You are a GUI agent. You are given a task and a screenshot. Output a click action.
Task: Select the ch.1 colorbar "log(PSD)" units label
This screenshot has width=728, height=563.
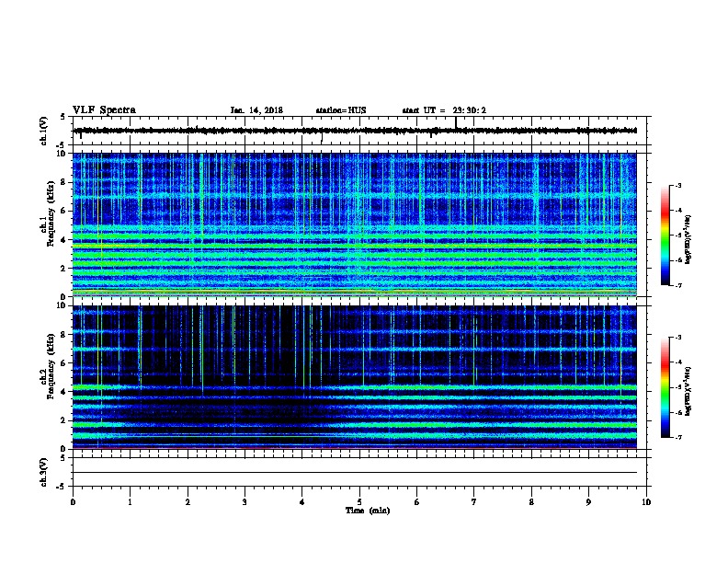(x=688, y=239)
